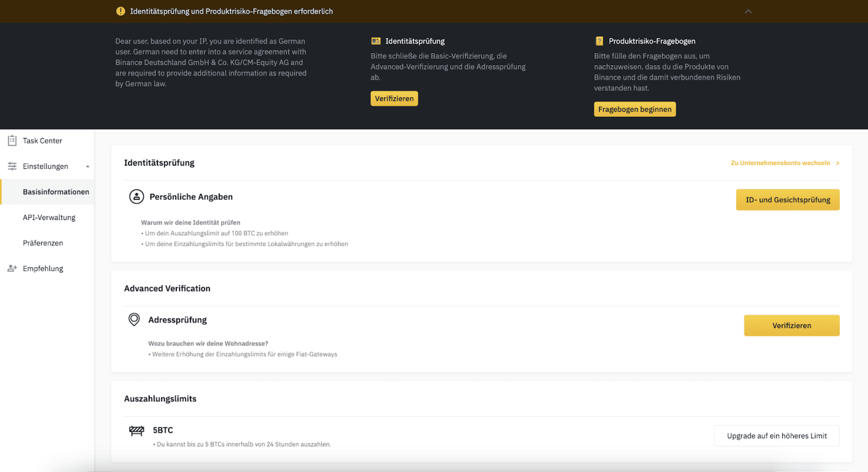Click the yellow warning exclamation icon
Viewport: 868px width, 472px height.
click(121, 11)
